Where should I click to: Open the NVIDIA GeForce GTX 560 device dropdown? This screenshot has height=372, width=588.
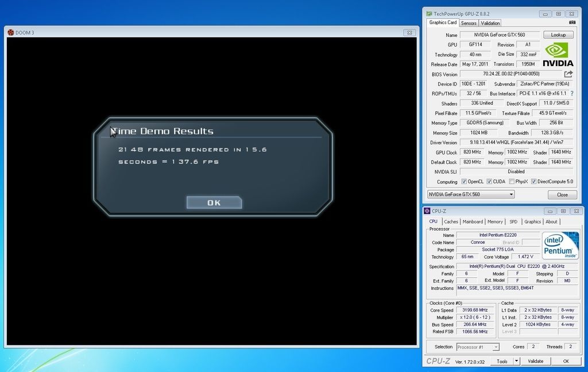[x=471, y=194]
